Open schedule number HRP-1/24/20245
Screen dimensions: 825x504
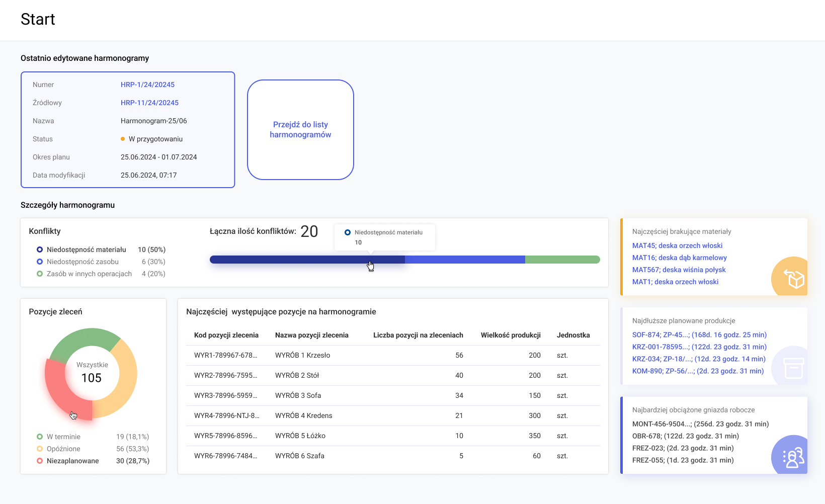point(147,85)
